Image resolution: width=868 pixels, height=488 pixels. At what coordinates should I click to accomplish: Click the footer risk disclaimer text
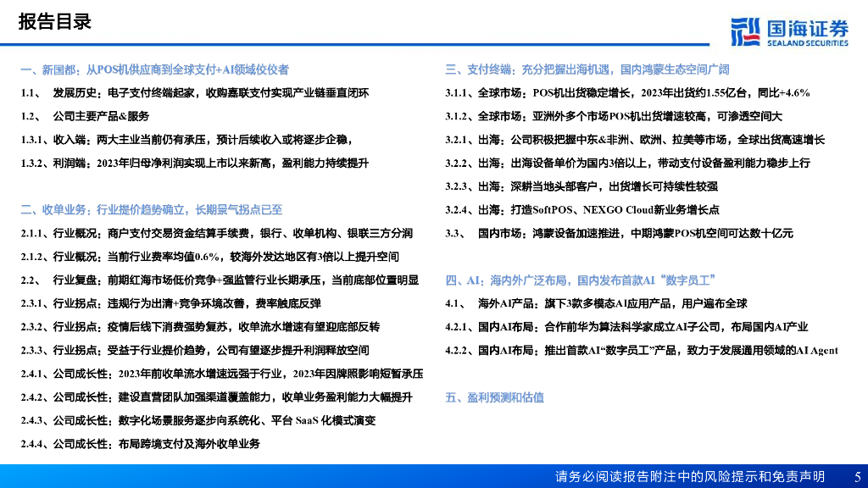(690, 477)
